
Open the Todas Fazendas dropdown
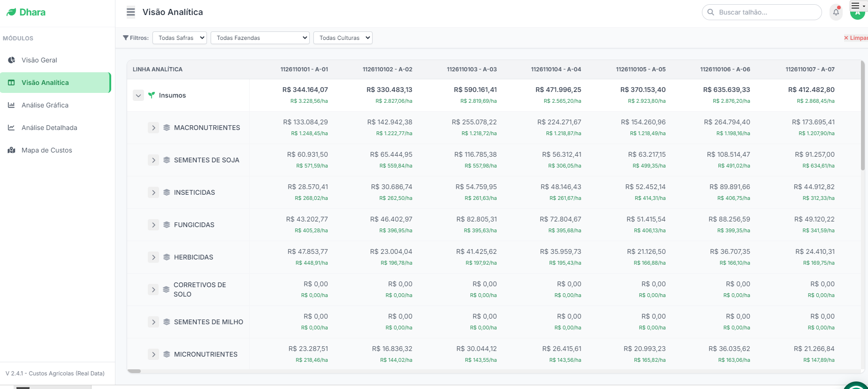(260, 38)
